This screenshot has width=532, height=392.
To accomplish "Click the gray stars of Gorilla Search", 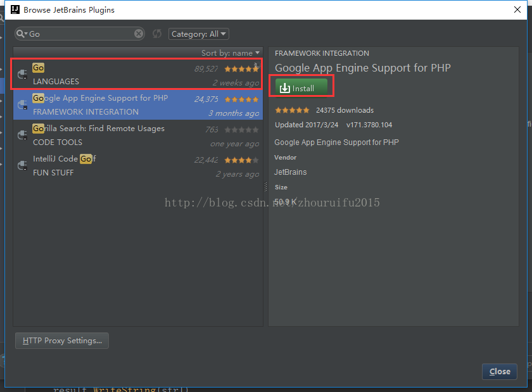I will [x=241, y=130].
